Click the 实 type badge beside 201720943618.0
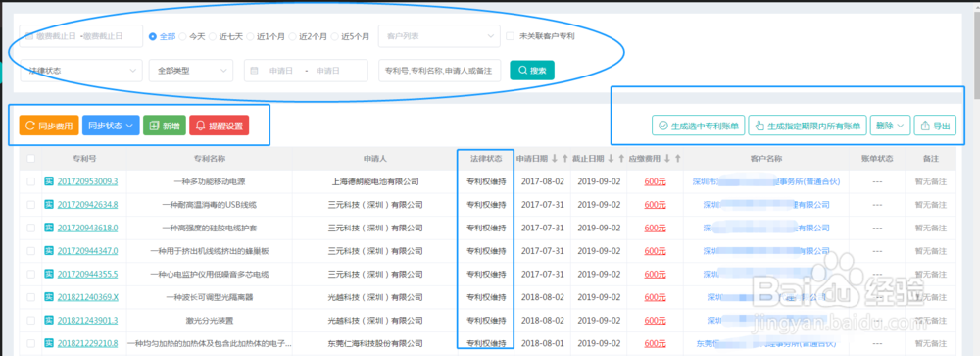 tap(49, 228)
